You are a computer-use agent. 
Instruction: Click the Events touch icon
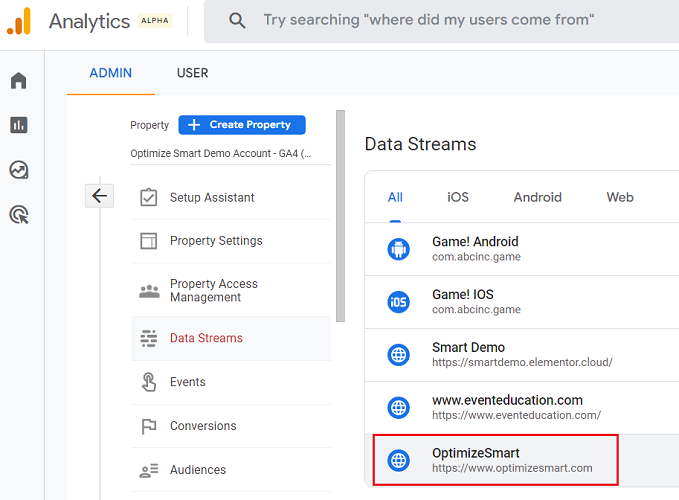pyautogui.click(x=149, y=382)
